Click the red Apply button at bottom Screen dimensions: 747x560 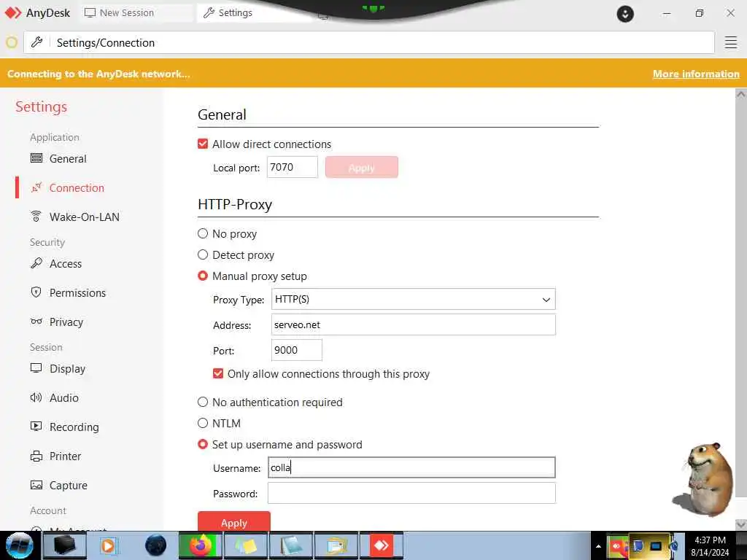click(x=234, y=522)
